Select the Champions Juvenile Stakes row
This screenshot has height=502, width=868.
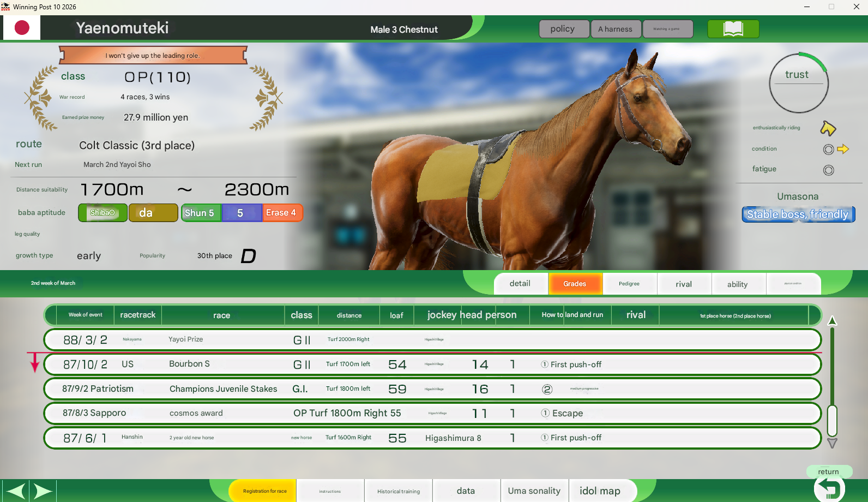pyautogui.click(x=432, y=389)
